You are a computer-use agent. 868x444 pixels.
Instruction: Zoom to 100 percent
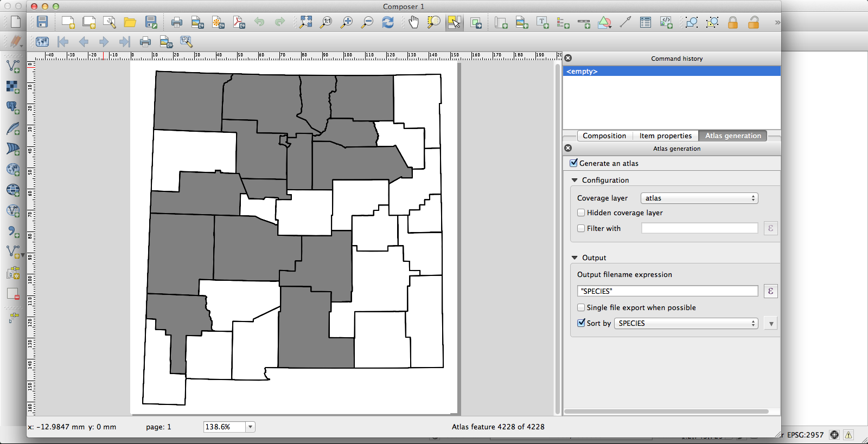tap(327, 22)
